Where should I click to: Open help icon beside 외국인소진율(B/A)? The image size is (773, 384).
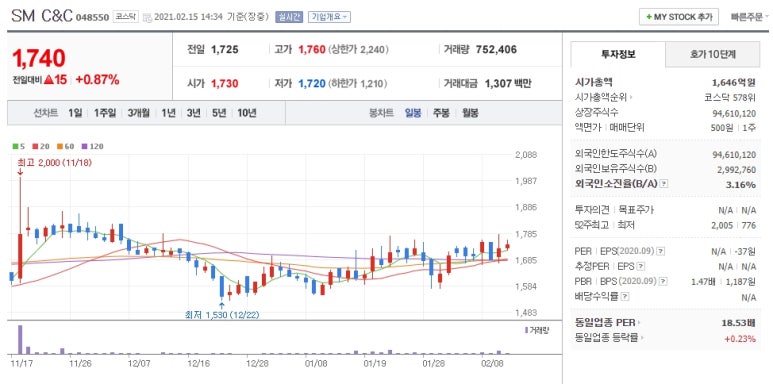pyautogui.click(x=664, y=184)
